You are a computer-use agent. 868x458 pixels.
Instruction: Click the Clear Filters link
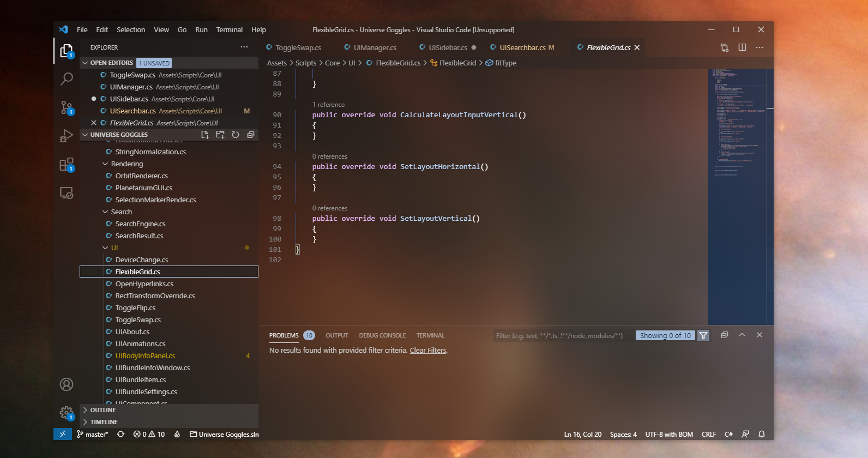[x=428, y=351]
